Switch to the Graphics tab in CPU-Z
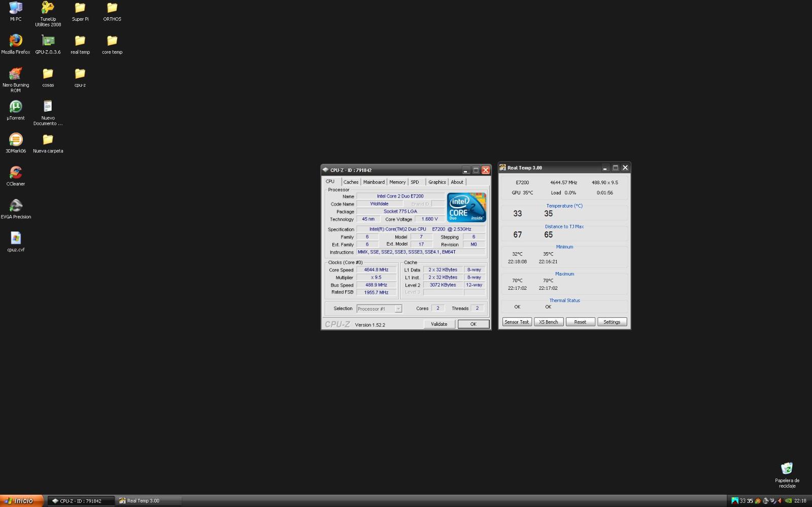The image size is (812, 507). tap(437, 182)
